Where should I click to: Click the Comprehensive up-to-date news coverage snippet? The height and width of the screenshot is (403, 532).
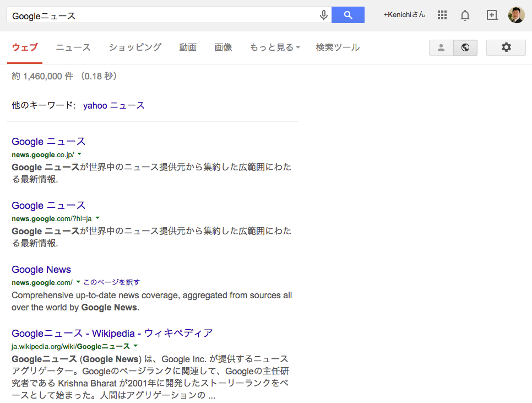point(151,301)
